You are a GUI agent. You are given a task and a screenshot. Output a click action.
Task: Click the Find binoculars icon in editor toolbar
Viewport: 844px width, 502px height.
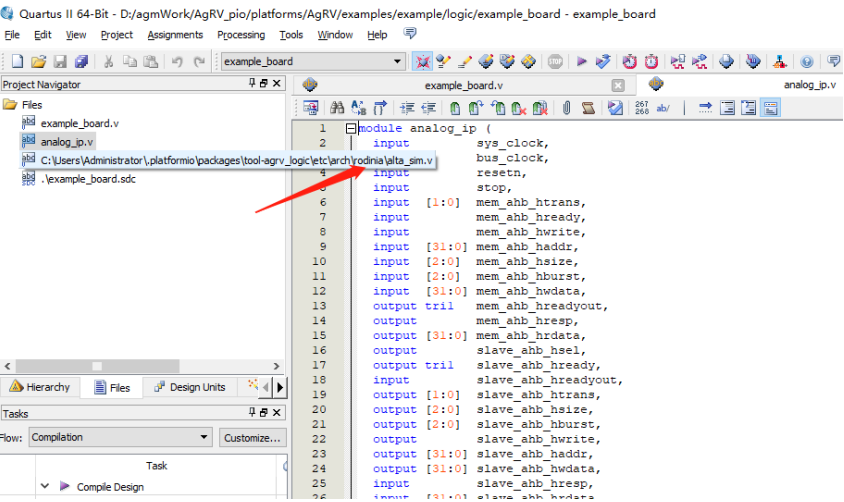[337, 108]
